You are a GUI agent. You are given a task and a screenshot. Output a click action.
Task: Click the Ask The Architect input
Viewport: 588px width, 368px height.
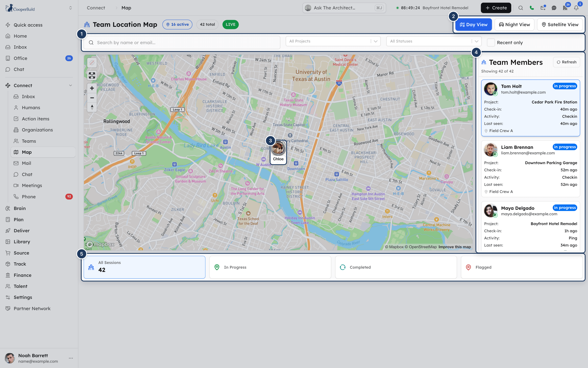pos(344,8)
